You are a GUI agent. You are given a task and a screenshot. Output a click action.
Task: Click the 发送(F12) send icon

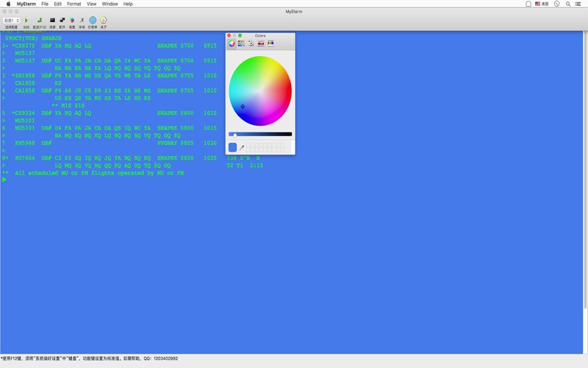[39, 21]
